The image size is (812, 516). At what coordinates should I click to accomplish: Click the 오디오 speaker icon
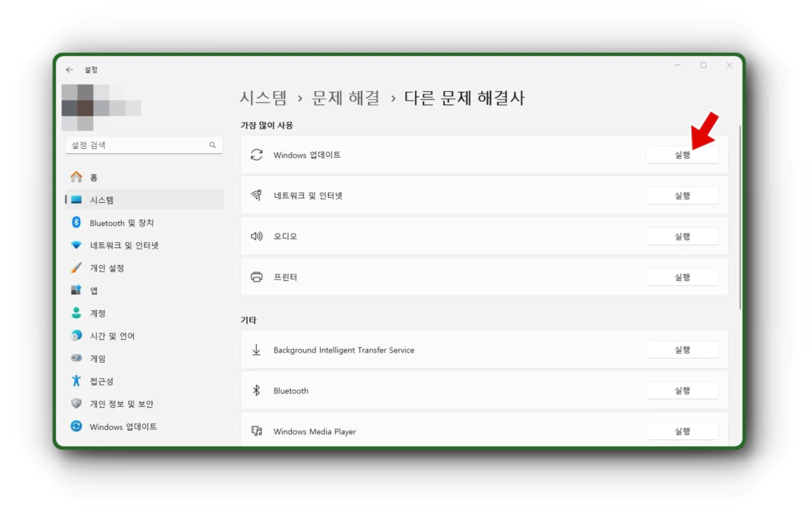tap(256, 236)
